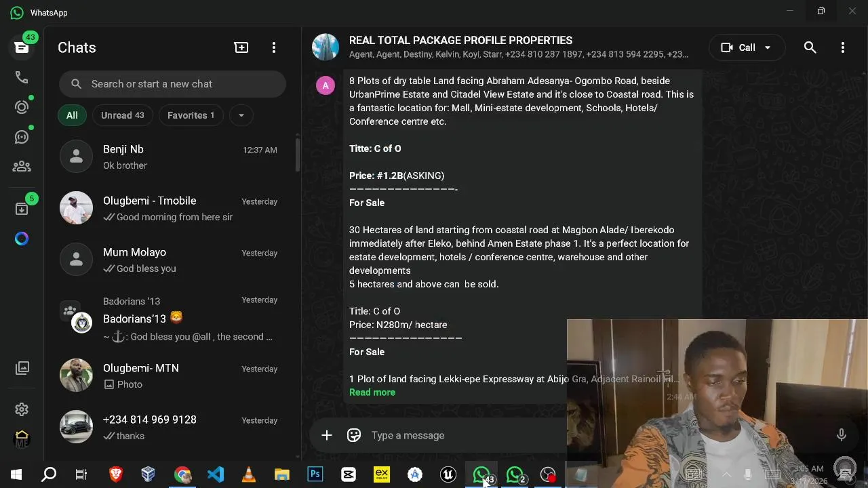Image resolution: width=868 pixels, height=488 pixels.
Task: Click the Search or start a new chat field
Action: 172,84
